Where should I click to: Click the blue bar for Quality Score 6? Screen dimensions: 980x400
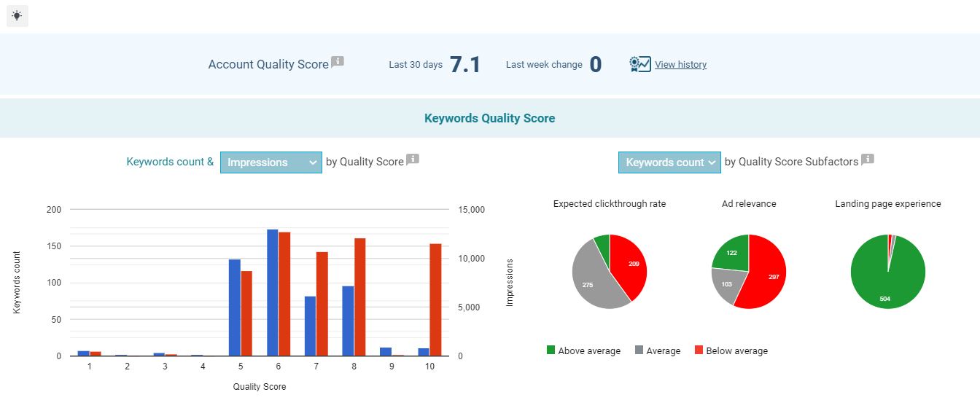(272, 292)
